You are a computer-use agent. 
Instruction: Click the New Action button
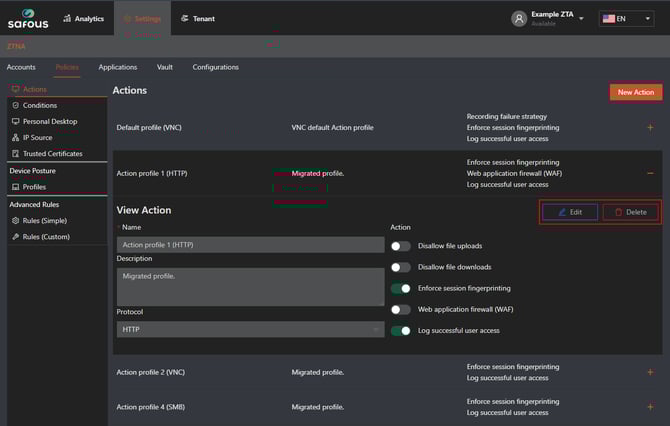click(635, 92)
